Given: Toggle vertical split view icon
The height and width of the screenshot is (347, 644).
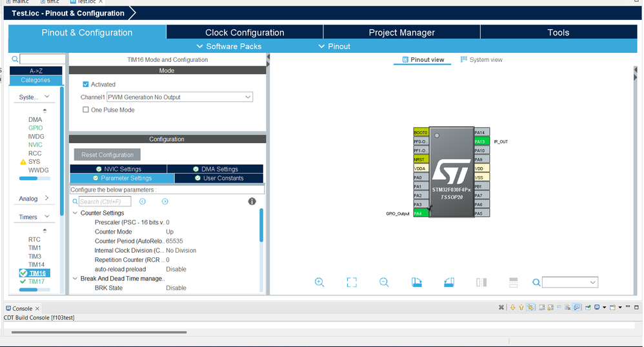Looking at the screenshot, I should tap(481, 282).
